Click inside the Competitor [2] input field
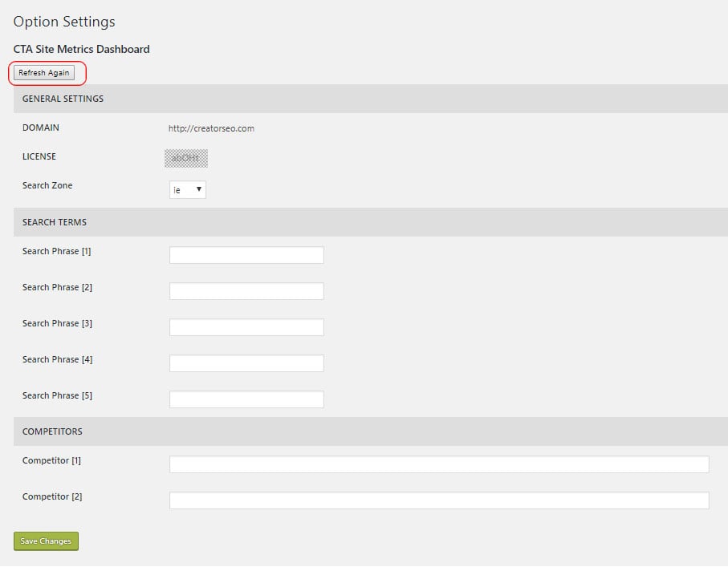 (x=438, y=500)
